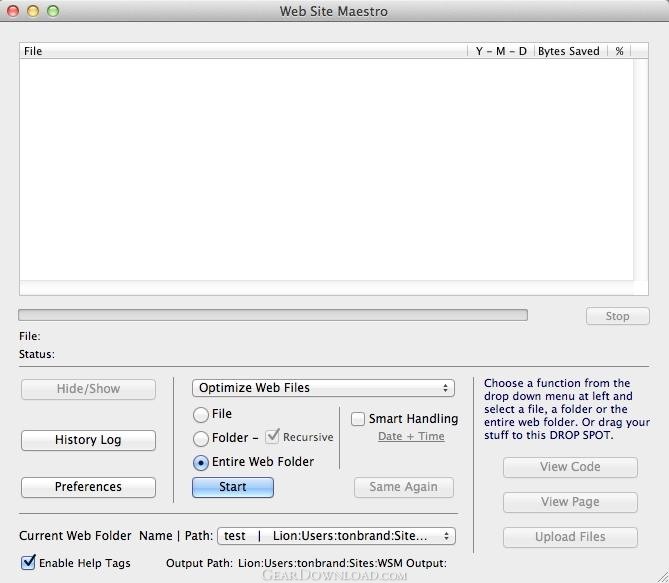Click the View Code button
This screenshot has width=669, height=583.
coord(570,467)
